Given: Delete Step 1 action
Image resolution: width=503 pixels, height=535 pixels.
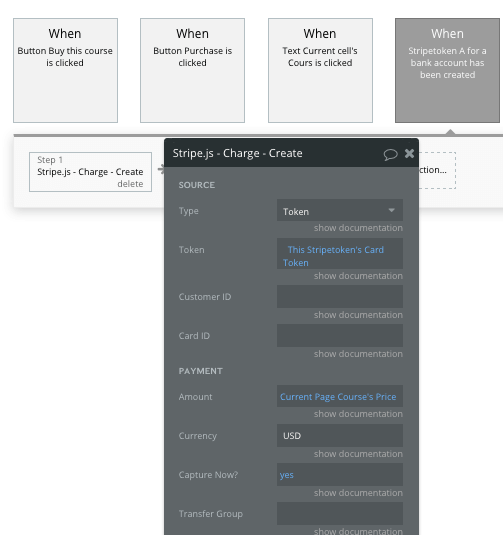Looking at the screenshot, I should (130, 184).
